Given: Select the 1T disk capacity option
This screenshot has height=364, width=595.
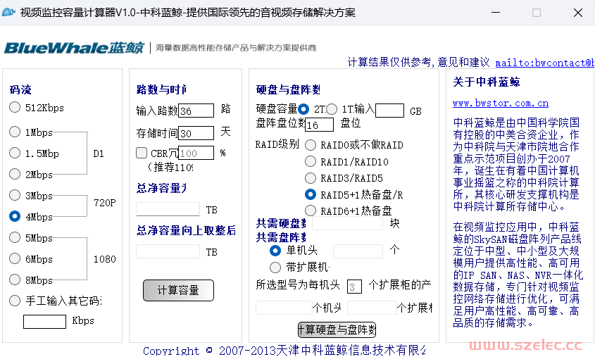Looking at the screenshot, I should (x=331, y=109).
